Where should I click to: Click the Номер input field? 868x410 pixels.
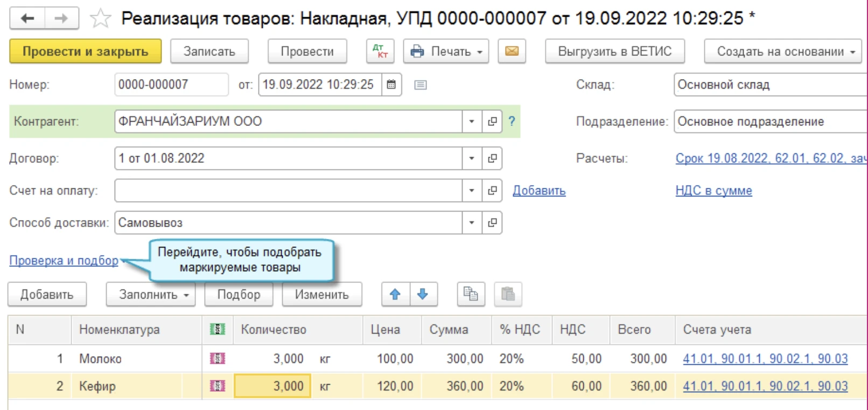click(171, 84)
